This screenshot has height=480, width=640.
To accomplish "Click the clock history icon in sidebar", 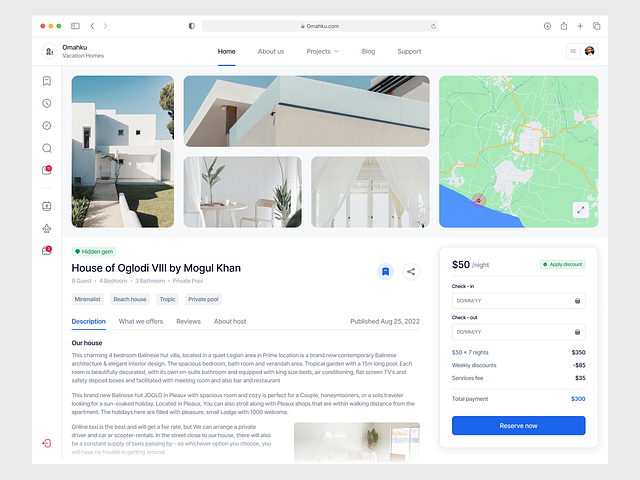I will tap(47, 103).
